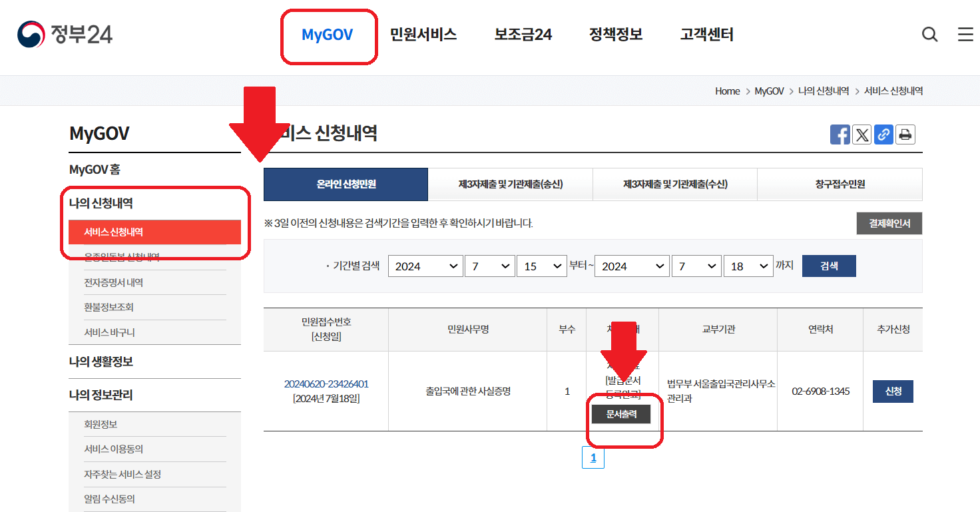This screenshot has height=512, width=980.
Task: Print the page using printer icon
Action: pos(905,134)
